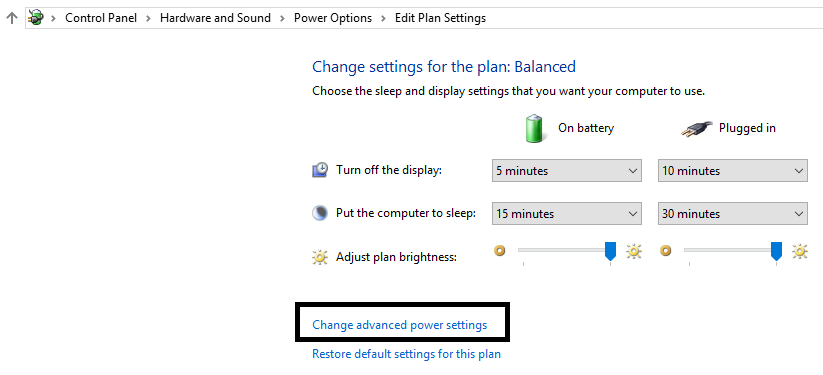Click the Turn off the display monitor icon
The height and width of the screenshot is (375, 823).
pos(320,170)
